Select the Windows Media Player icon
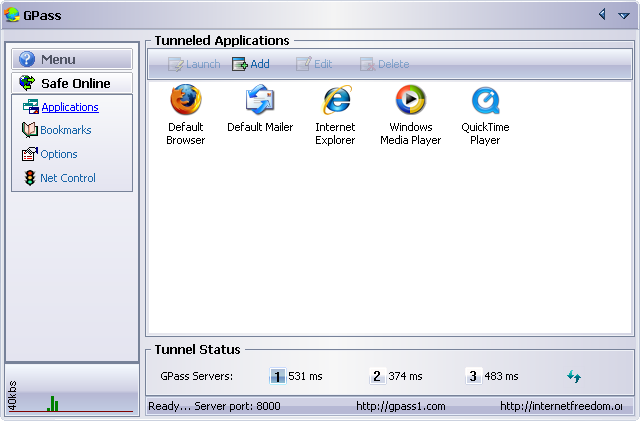The height and width of the screenshot is (421, 640). [411, 100]
